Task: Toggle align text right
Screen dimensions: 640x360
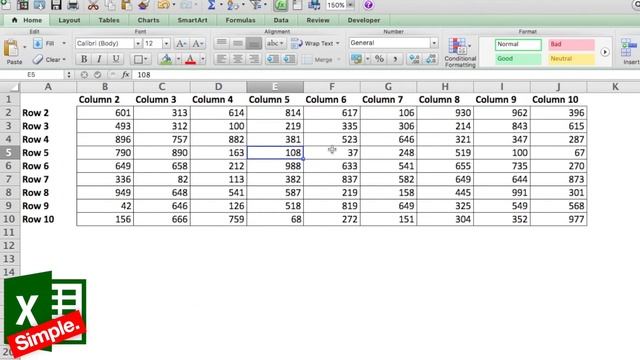Action: [253, 59]
